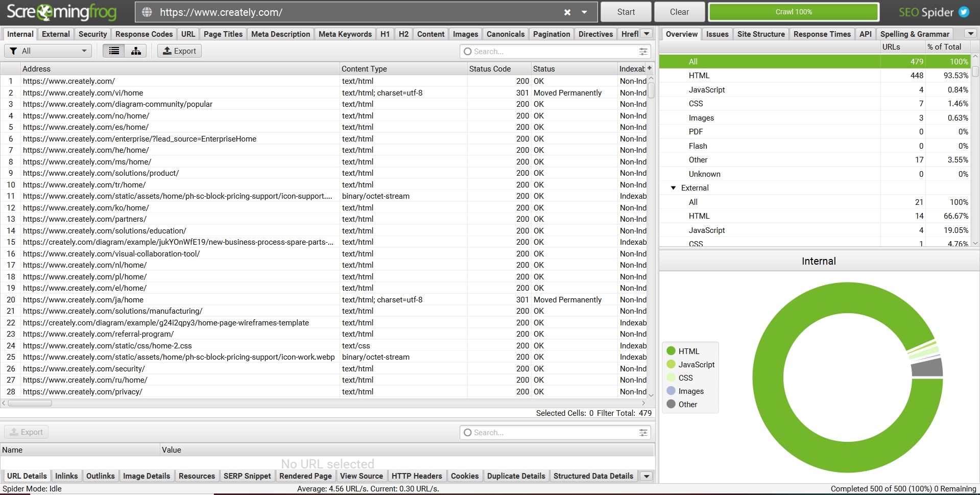Screen dimensions: 980x495
Task: Select the highlighted All overview row
Action: [x=815, y=61]
